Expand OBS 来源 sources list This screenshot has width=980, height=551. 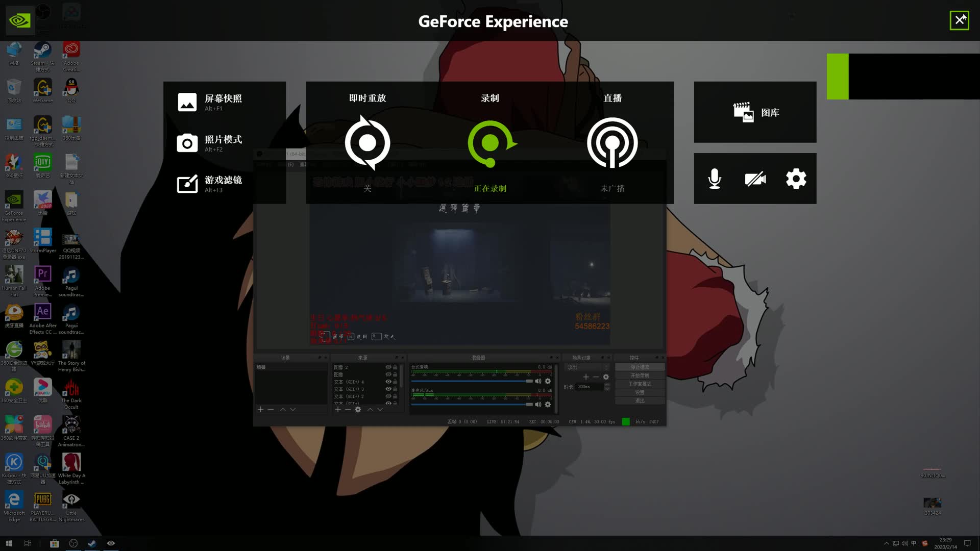pyautogui.click(x=397, y=357)
